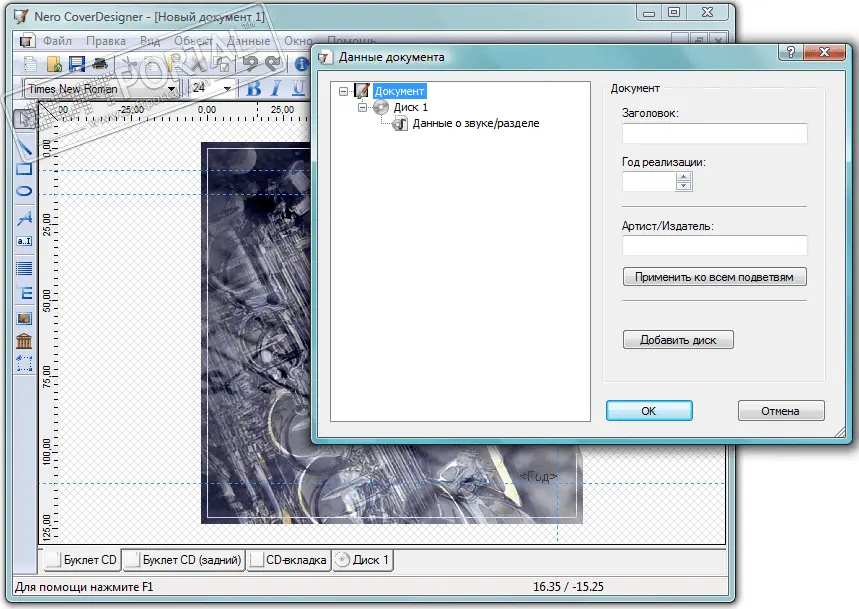Image resolution: width=859 pixels, height=609 pixels.
Task: Increase the Год реализации spinner value
Action: point(684,177)
